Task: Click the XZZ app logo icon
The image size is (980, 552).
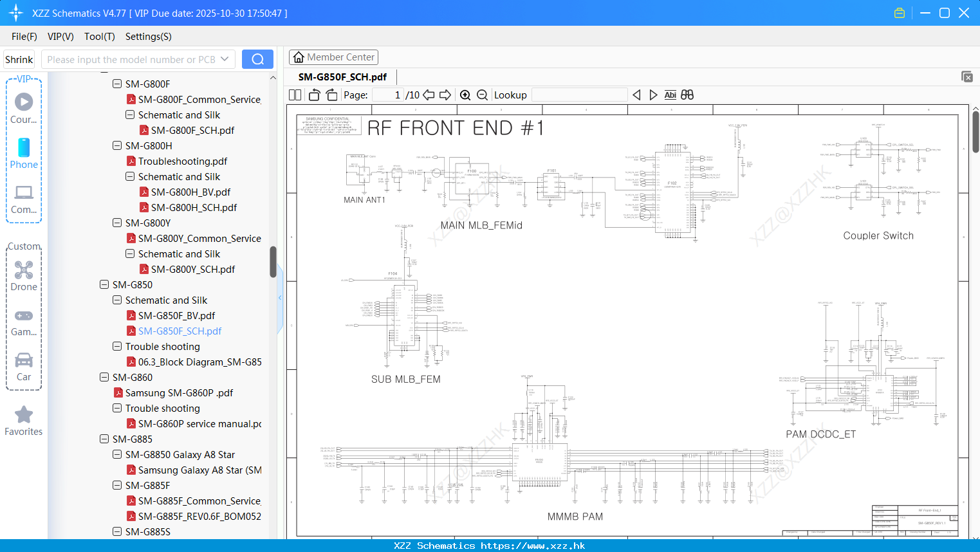Action: (16, 13)
